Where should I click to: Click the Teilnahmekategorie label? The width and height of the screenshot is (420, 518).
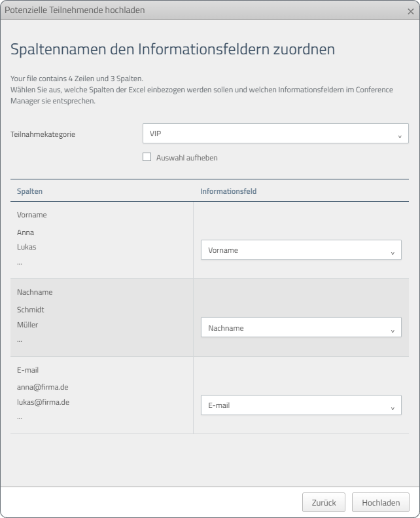pos(43,134)
